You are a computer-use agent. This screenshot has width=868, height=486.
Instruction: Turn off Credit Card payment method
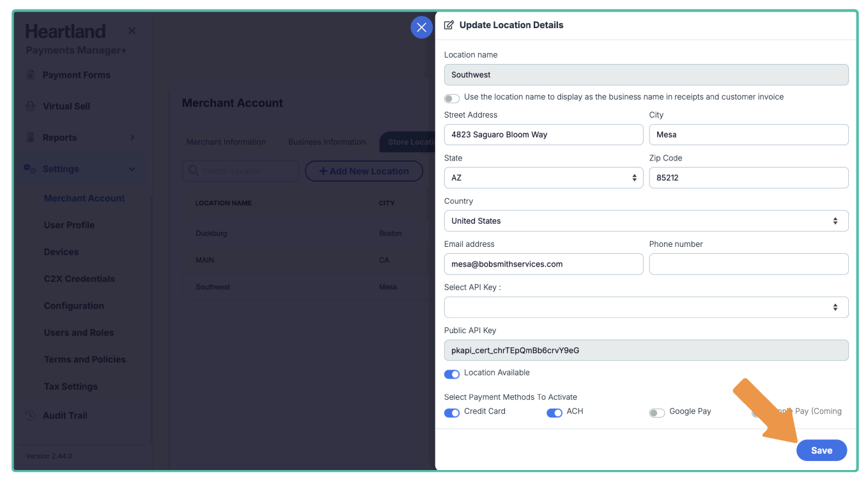click(x=452, y=412)
